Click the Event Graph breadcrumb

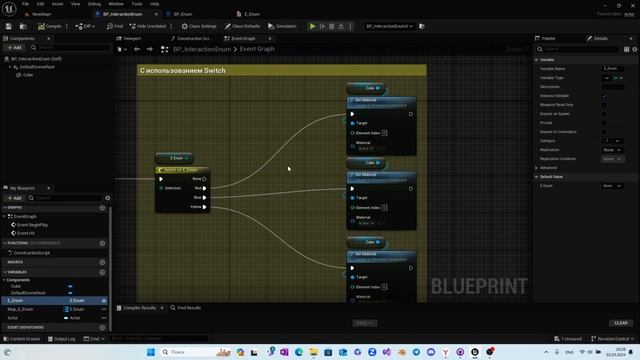pos(257,49)
